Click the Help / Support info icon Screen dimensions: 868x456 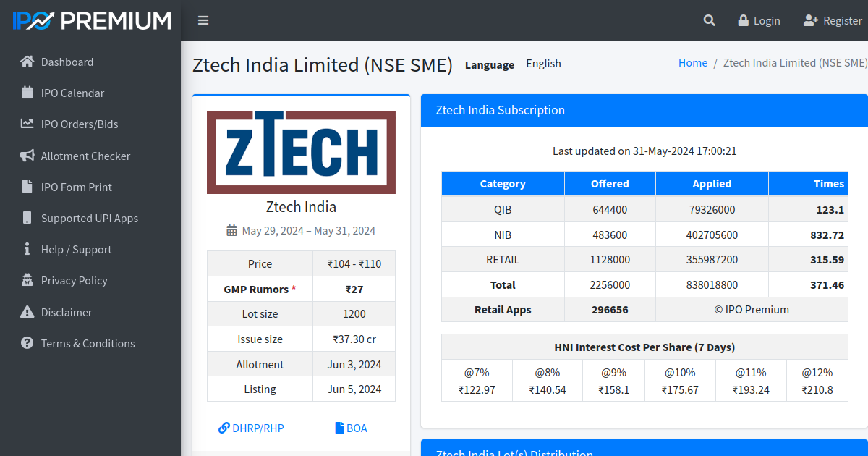click(x=25, y=249)
